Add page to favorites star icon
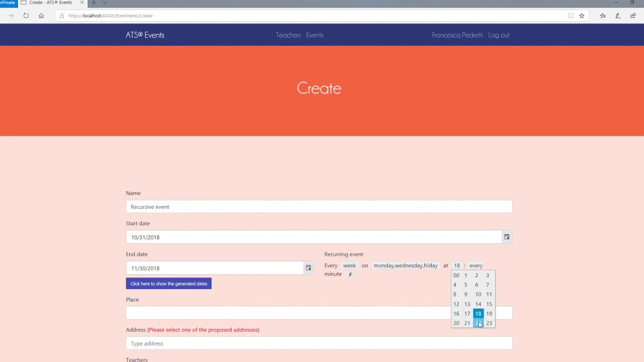The height and width of the screenshot is (362, 644). coord(582,16)
